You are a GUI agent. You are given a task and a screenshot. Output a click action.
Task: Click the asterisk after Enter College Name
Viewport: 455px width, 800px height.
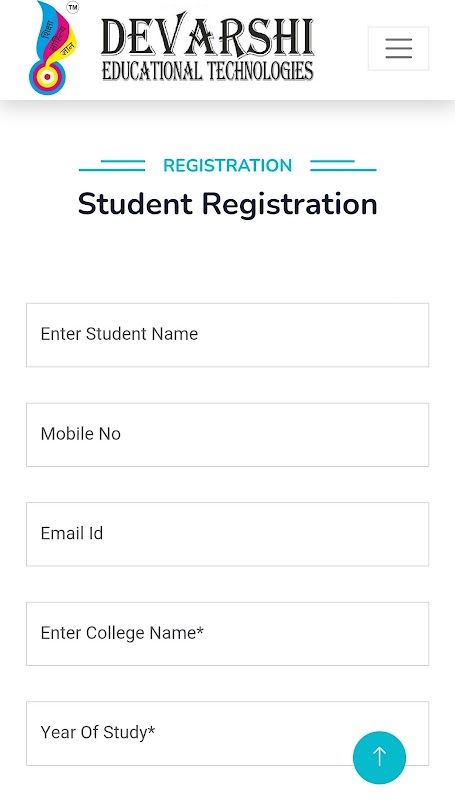point(200,631)
